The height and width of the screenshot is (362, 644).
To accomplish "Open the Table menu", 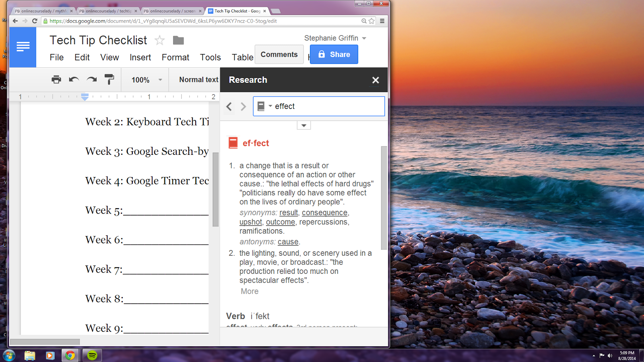I will pyautogui.click(x=242, y=58).
